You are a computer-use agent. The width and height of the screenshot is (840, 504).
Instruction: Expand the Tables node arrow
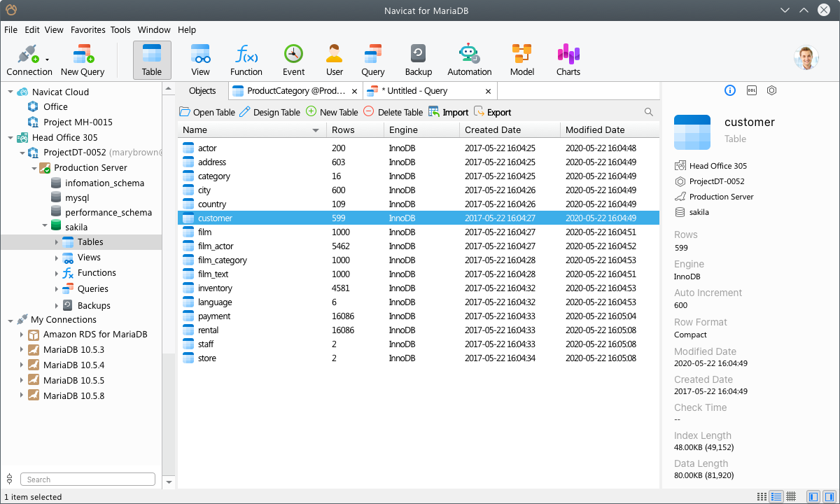(57, 242)
